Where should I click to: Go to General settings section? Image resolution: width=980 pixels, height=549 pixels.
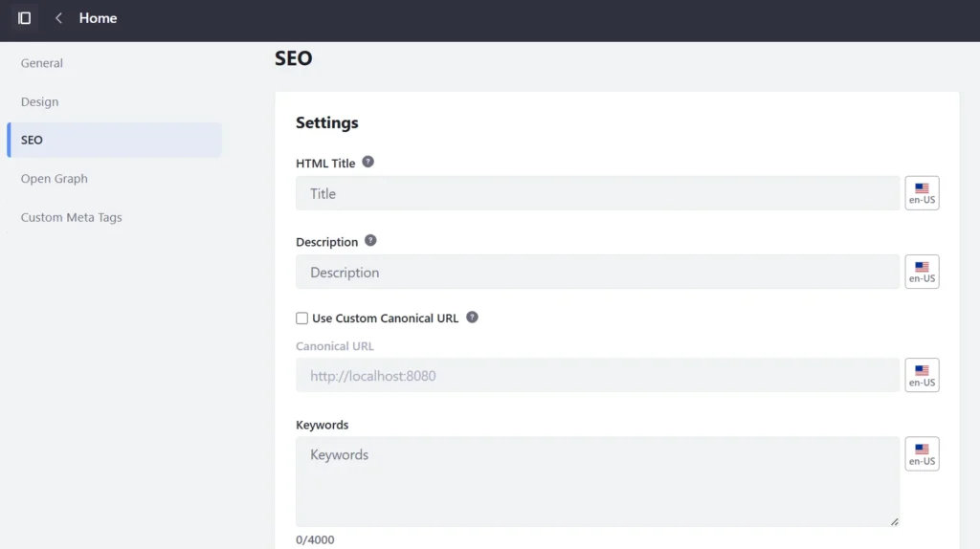pos(42,63)
